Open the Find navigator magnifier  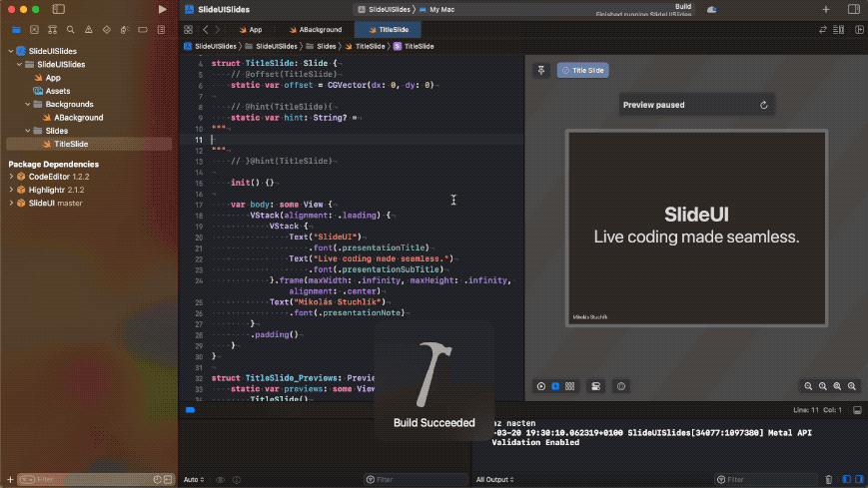pyautogui.click(x=70, y=30)
